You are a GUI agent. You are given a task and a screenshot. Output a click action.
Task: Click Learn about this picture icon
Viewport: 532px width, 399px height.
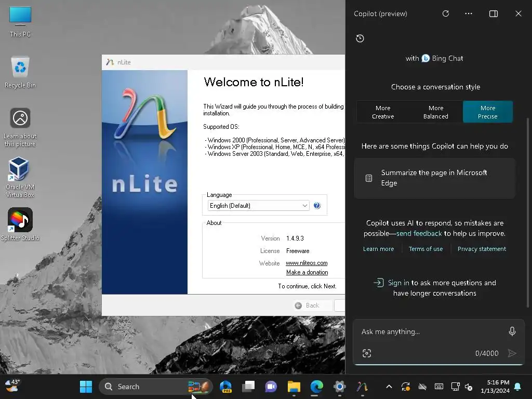coord(20,127)
